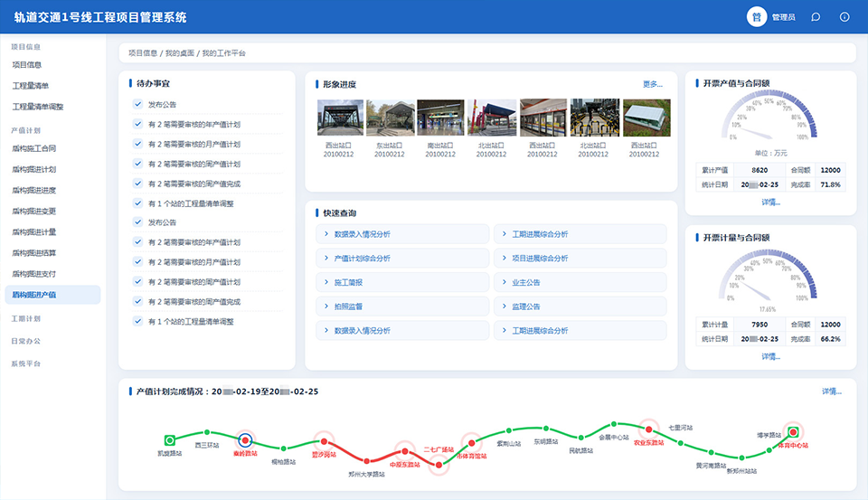Expand the 产值计划综合分析 chevron
The height and width of the screenshot is (500, 868).
[326, 258]
